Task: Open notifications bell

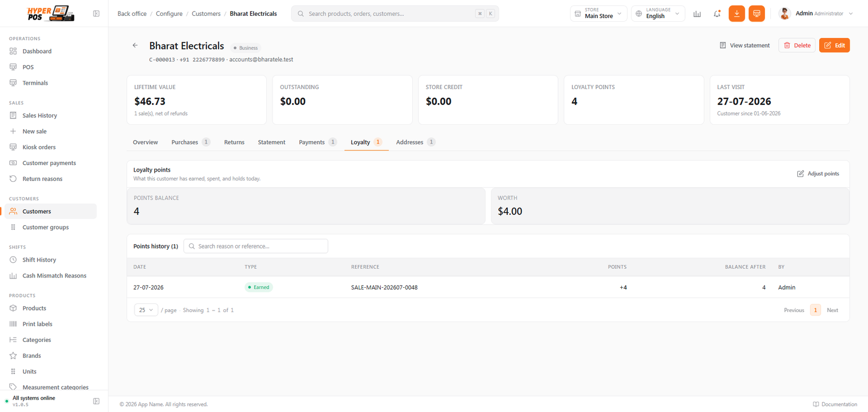Action: pos(717,14)
